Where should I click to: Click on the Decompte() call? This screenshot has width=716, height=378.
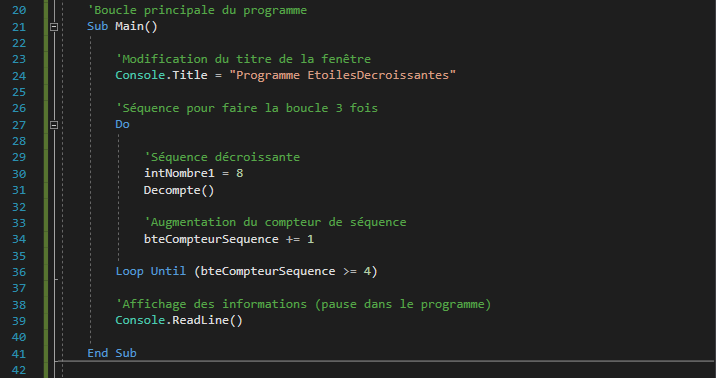click(x=179, y=190)
